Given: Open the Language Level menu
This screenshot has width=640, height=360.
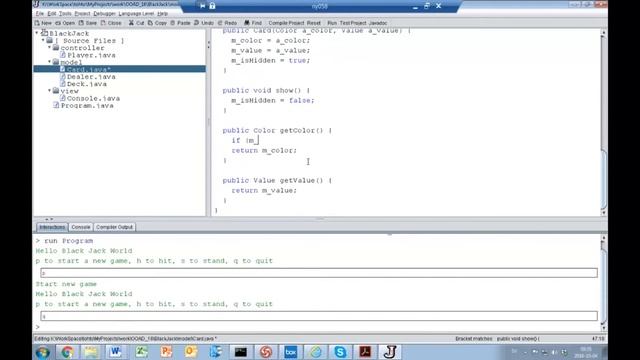Looking at the screenshot, I should (136, 13).
